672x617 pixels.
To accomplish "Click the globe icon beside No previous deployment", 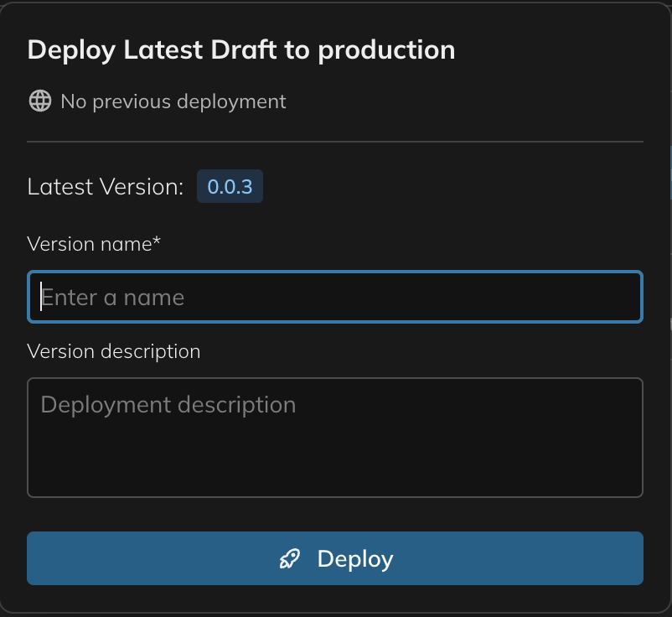I will [x=40, y=101].
